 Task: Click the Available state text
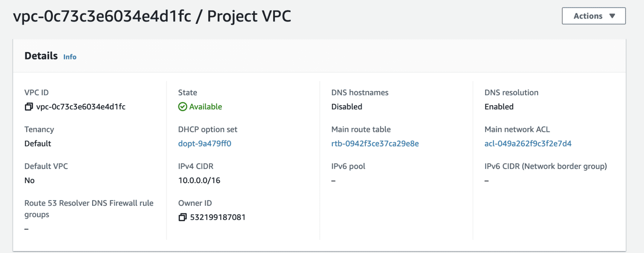(205, 107)
